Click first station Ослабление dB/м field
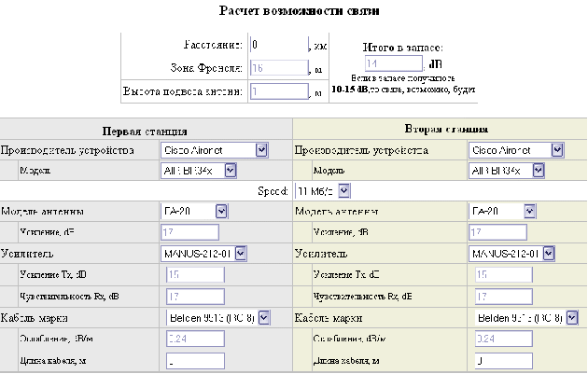 [x=195, y=339]
